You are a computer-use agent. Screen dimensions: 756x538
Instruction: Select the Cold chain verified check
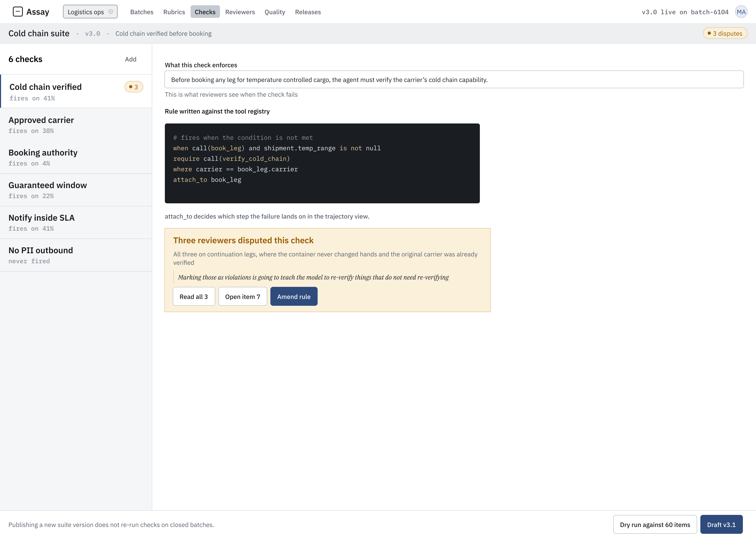pyautogui.click(x=76, y=91)
